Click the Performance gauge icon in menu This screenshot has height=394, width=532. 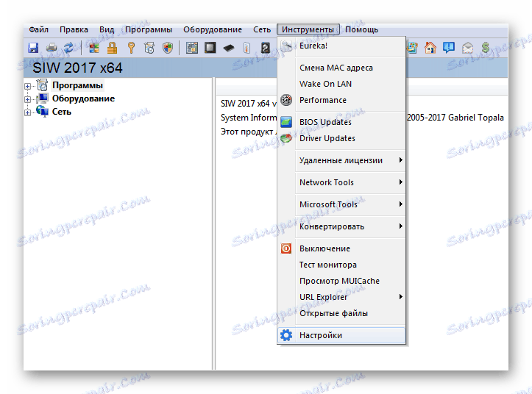click(x=286, y=100)
